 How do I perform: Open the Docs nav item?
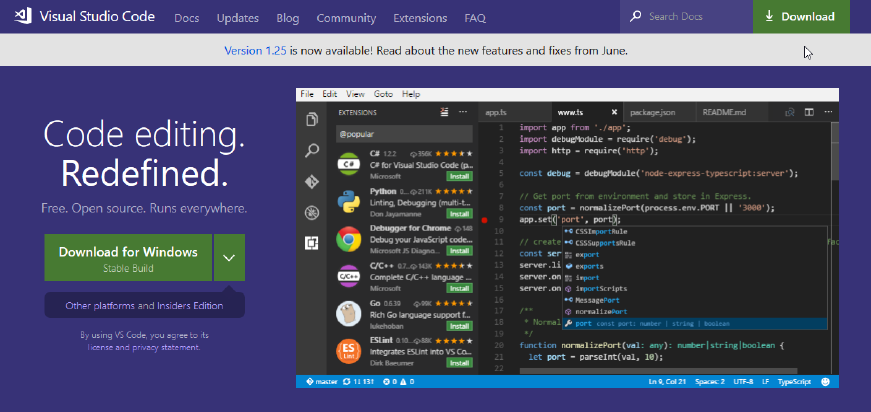(187, 18)
